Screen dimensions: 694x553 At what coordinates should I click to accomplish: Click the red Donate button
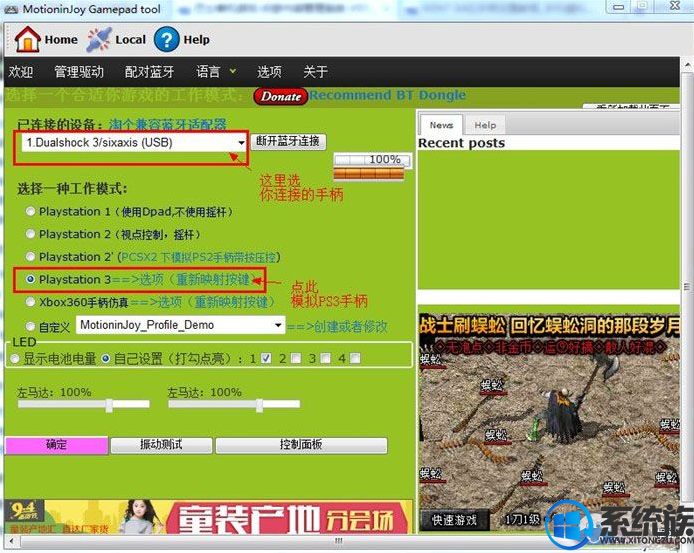(281, 96)
